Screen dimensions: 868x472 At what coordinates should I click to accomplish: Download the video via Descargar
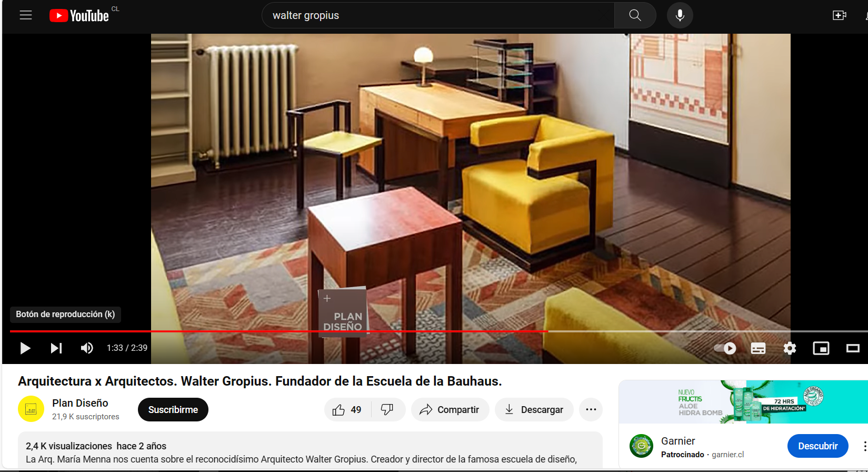coord(534,409)
